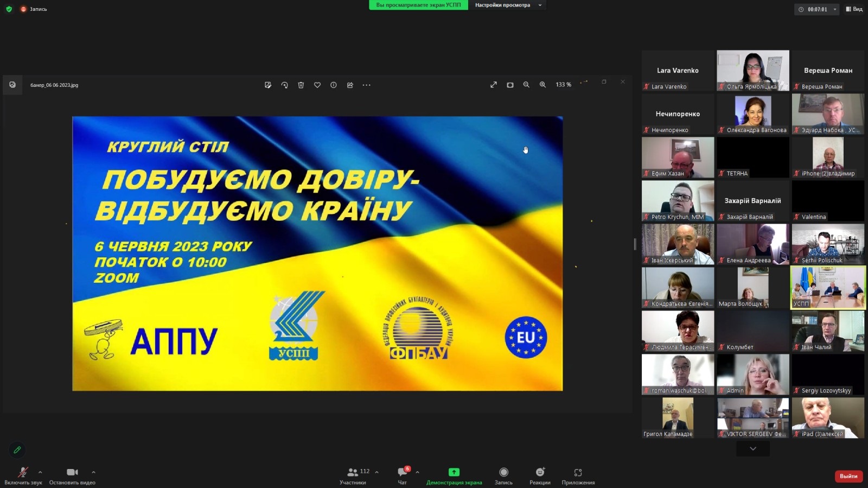Select Кондратьєва Євгенія video tile
This screenshot has width=868, height=488.
(678, 288)
